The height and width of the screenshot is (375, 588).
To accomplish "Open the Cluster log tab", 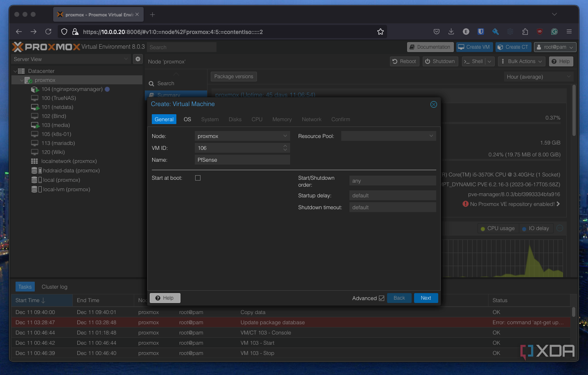I will pos(54,287).
